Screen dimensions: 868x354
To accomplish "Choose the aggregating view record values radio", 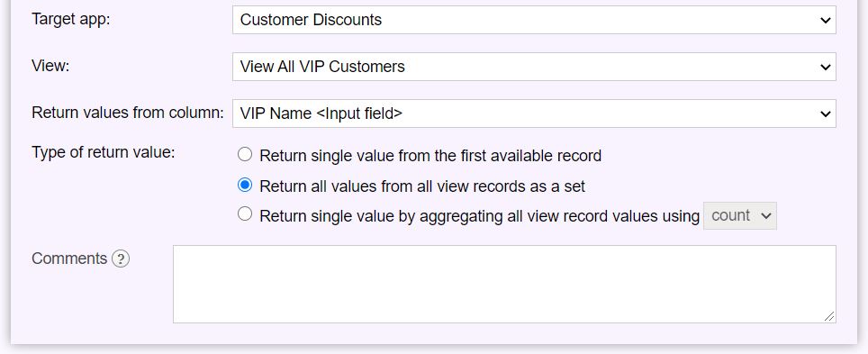I will 245,213.
